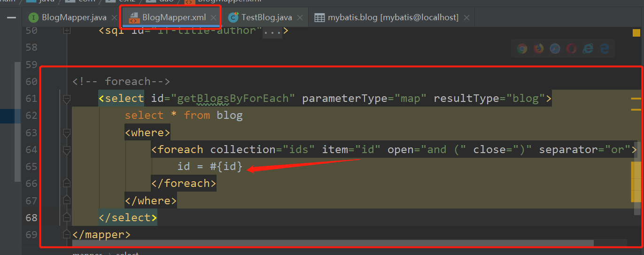The image size is (644, 255).
Task: Collapse the foreach tag on line 64
Action: pyautogui.click(x=67, y=150)
